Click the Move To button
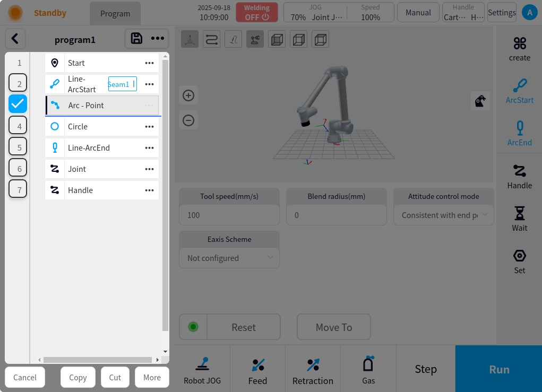542x392 pixels. point(333,327)
